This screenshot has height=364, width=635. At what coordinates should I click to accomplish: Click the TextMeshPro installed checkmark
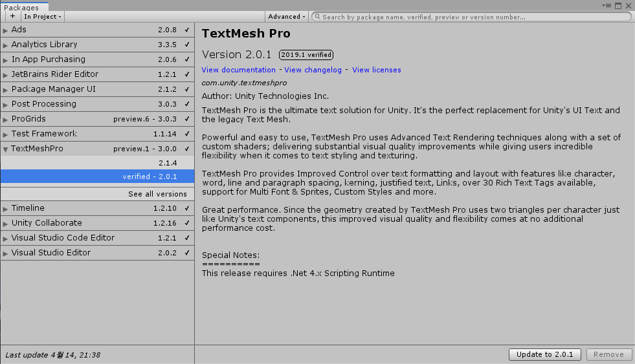tap(187, 149)
